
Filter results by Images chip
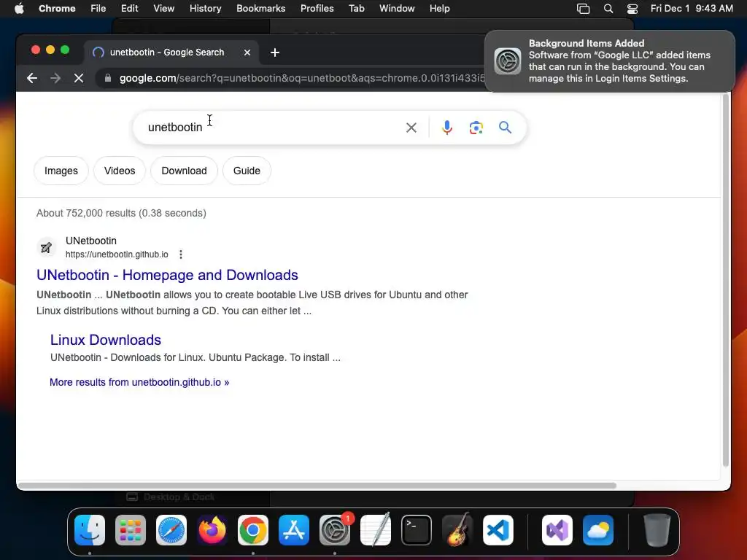(x=61, y=171)
